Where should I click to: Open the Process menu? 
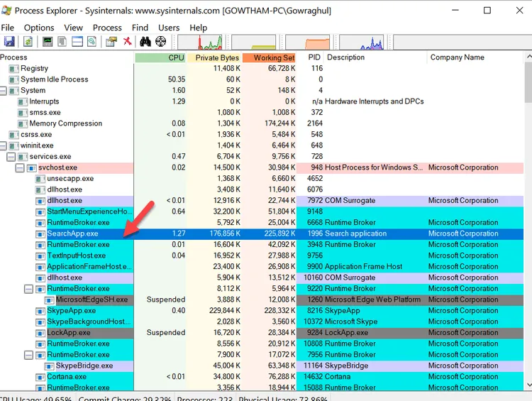[x=107, y=28]
